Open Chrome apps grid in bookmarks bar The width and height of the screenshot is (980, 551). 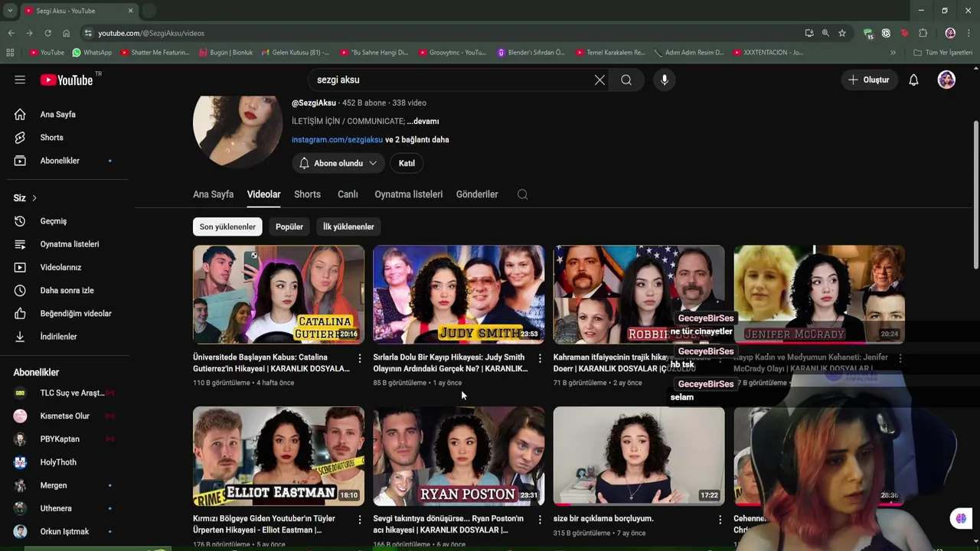tap(10, 53)
